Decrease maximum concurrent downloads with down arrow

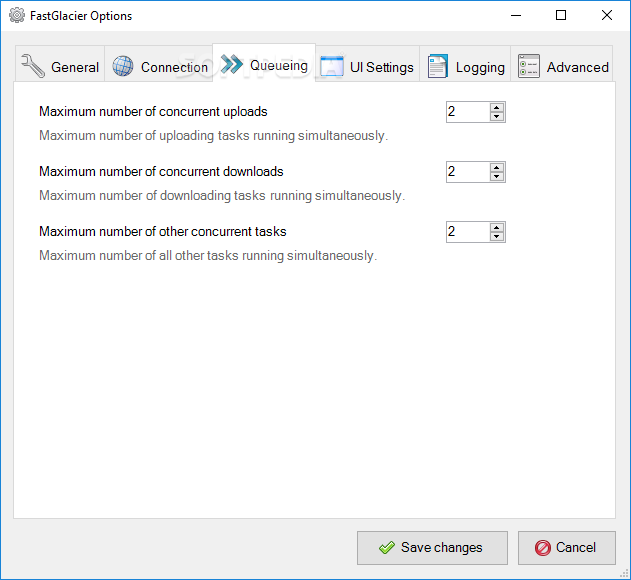point(497,177)
